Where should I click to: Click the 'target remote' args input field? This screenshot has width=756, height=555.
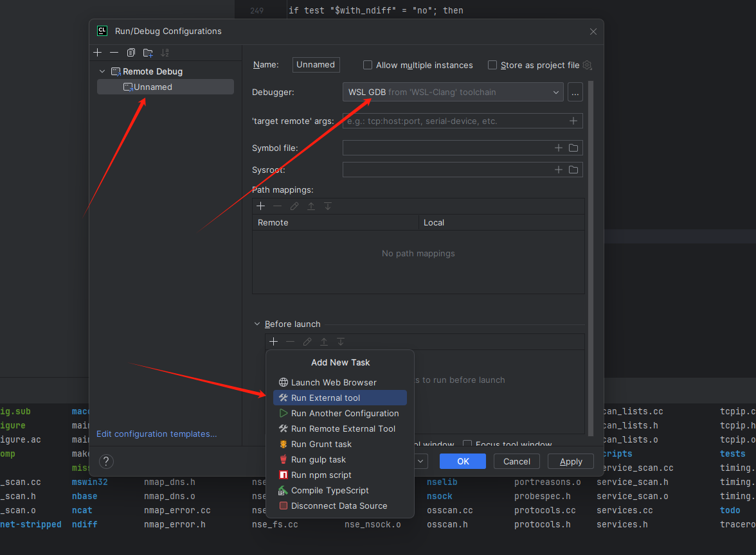pos(454,121)
